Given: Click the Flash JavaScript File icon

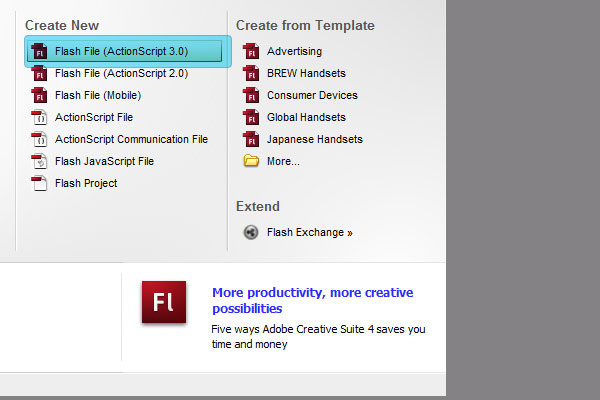Looking at the screenshot, I should coord(39,161).
